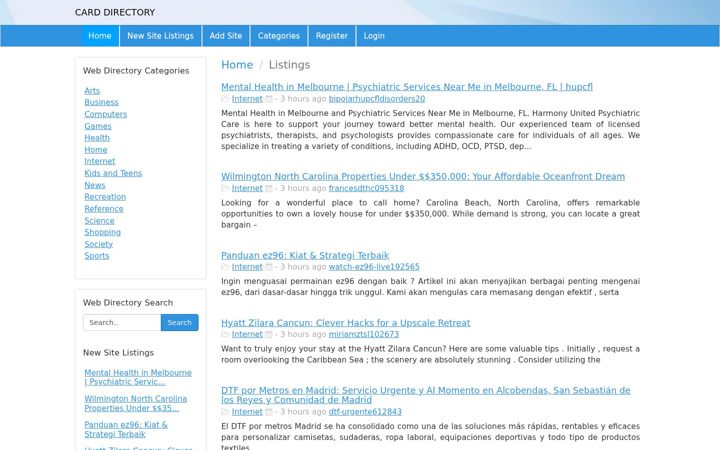Click folder icon of Panduan ez96 listing
Viewport: 720px width, 450px height.
225,267
